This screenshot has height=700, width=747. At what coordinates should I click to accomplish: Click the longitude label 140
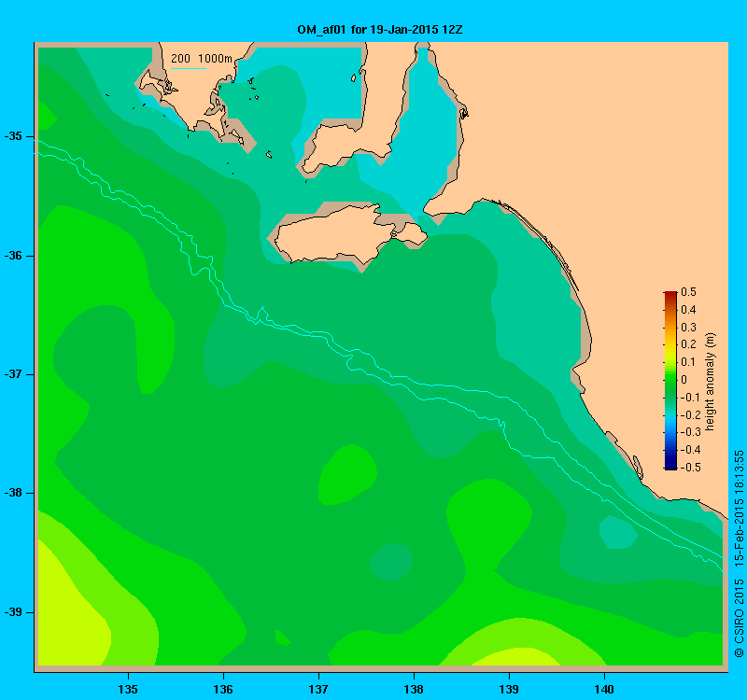coord(604,689)
